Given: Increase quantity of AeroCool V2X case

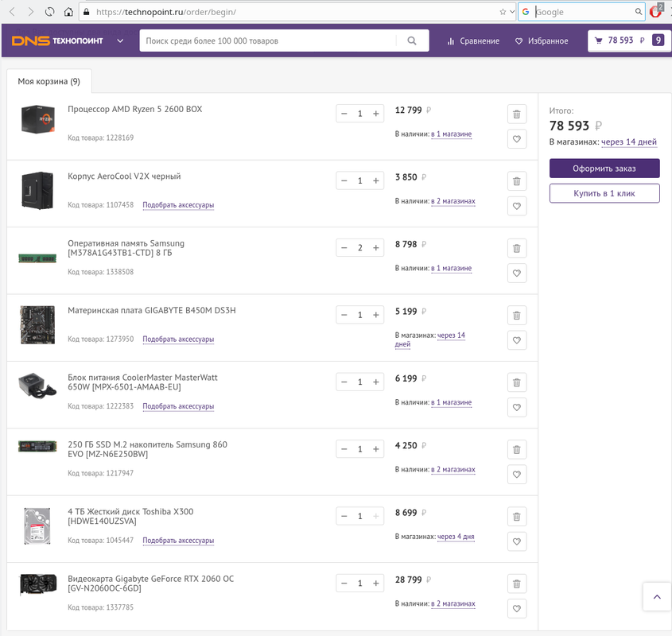Looking at the screenshot, I should point(376,180).
